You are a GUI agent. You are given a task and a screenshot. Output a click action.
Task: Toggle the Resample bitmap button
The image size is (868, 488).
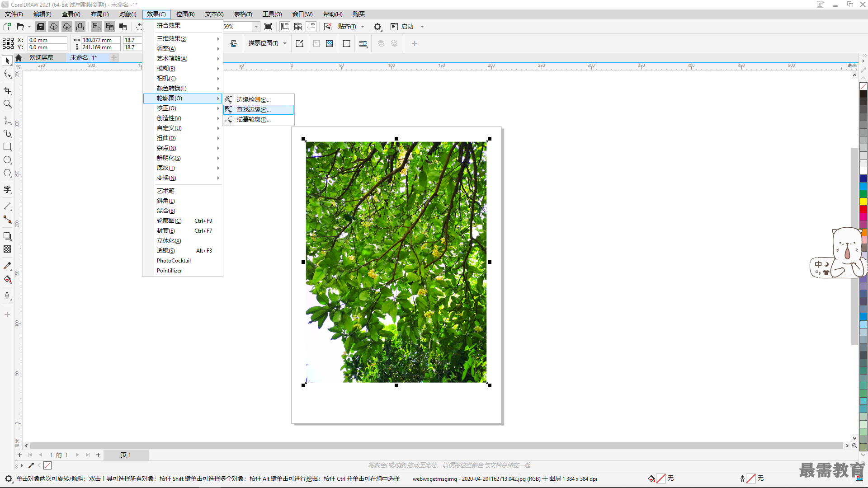click(330, 43)
